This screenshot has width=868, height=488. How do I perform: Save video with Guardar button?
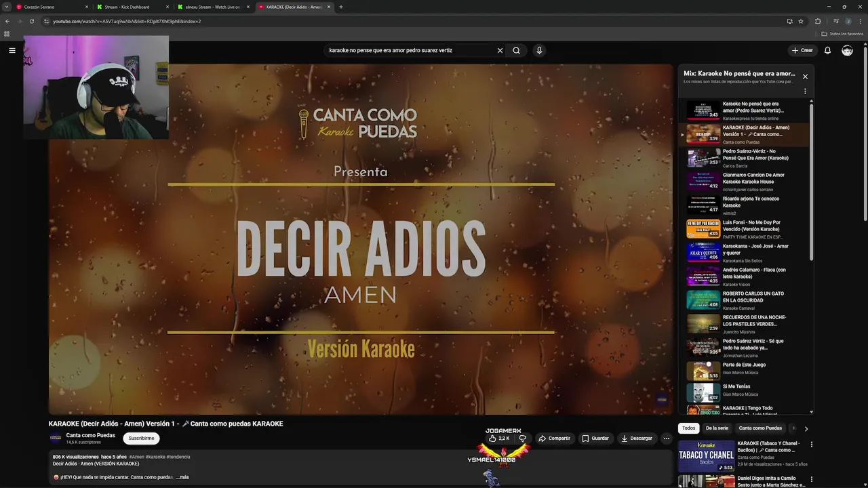pyautogui.click(x=595, y=439)
